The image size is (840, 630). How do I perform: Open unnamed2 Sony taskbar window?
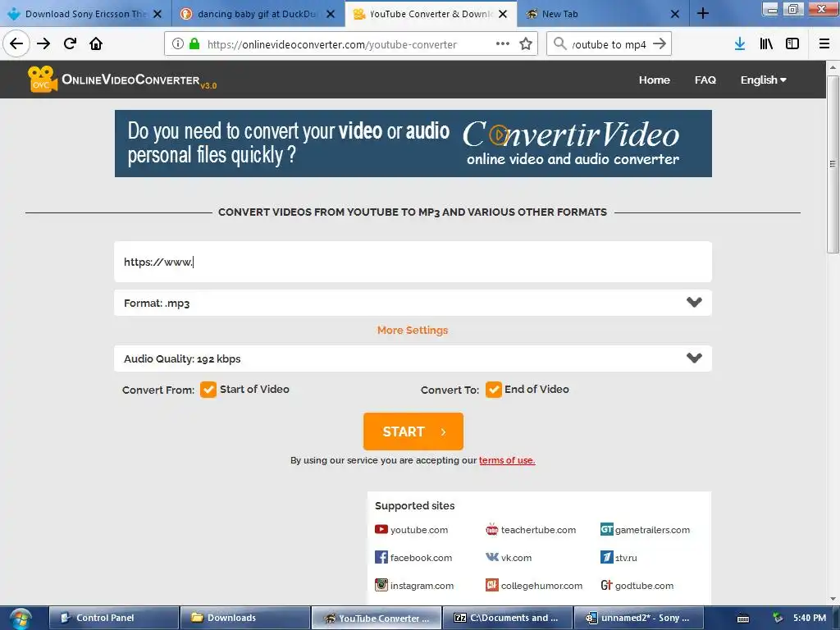click(638, 618)
